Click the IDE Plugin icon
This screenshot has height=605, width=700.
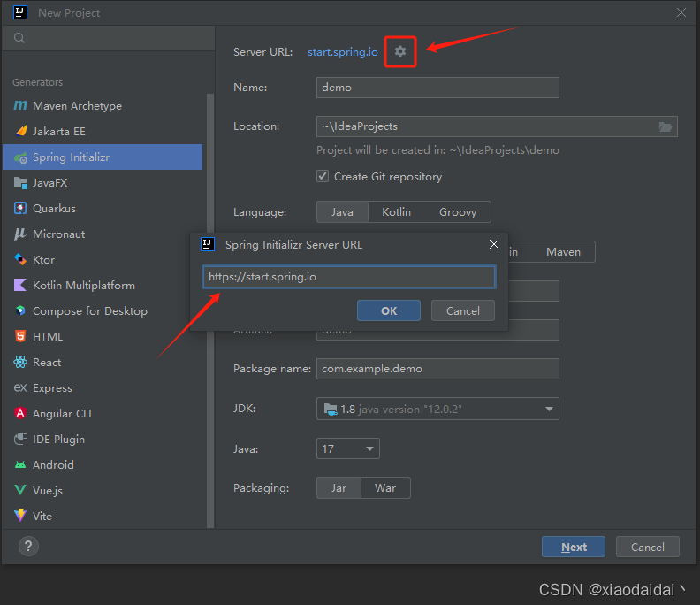20,439
